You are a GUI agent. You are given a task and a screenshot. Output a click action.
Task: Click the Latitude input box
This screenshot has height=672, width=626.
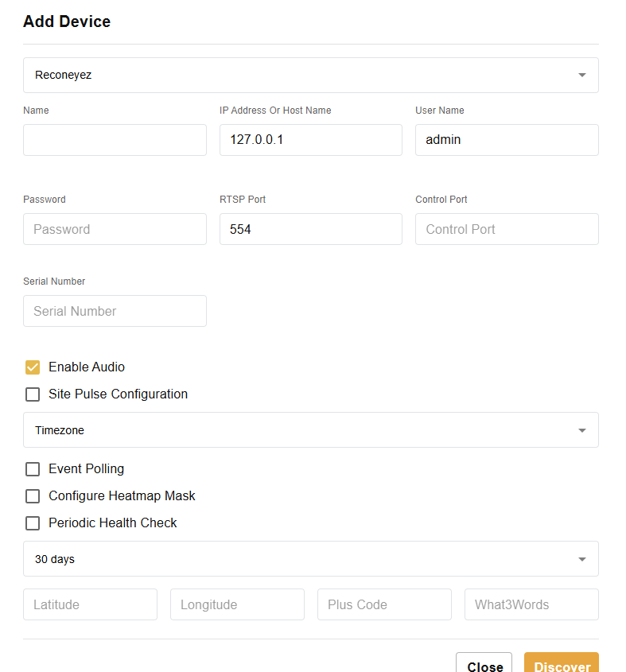[x=90, y=604]
